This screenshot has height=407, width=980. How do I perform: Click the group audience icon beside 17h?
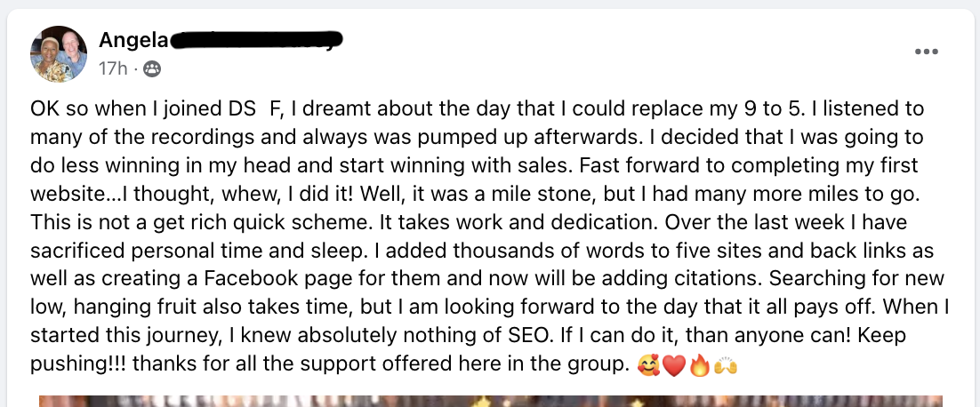tap(152, 68)
